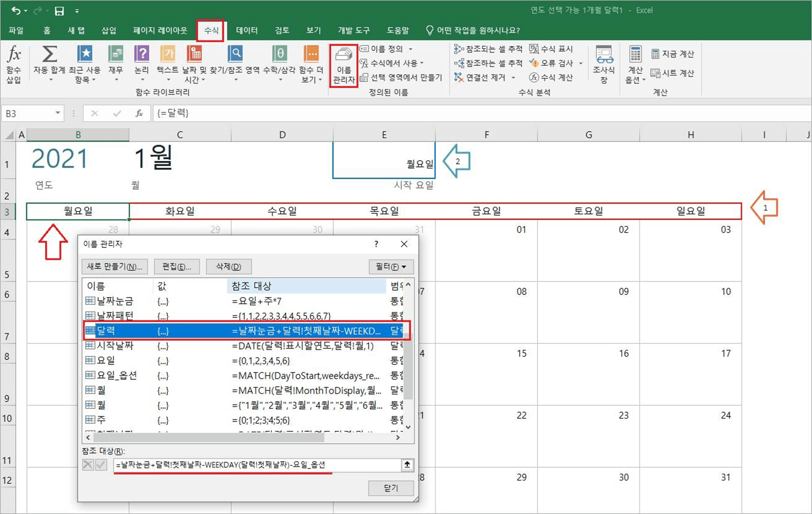Open the AutoSum (자동 합계) button
Screen dimensions: 812x514
click(x=50, y=63)
